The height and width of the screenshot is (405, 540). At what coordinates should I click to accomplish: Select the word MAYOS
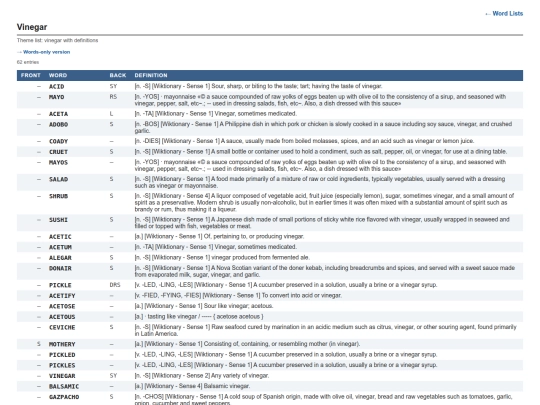(x=59, y=162)
